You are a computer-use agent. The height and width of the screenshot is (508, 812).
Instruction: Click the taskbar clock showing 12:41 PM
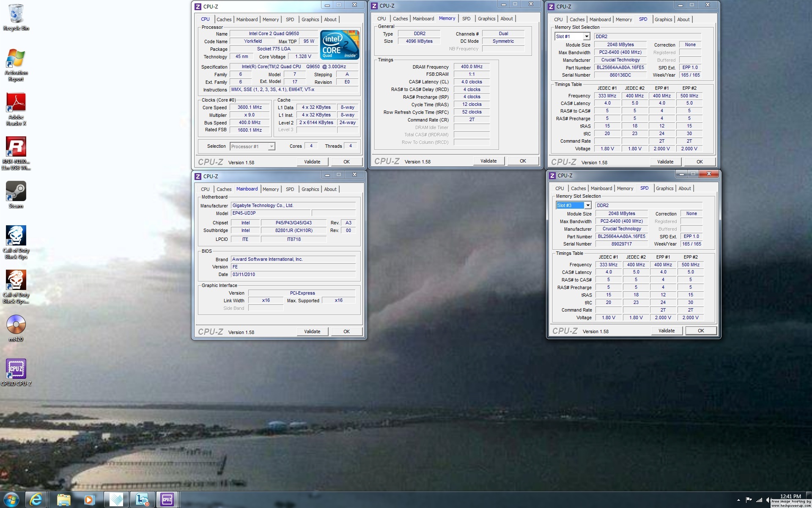click(x=790, y=496)
